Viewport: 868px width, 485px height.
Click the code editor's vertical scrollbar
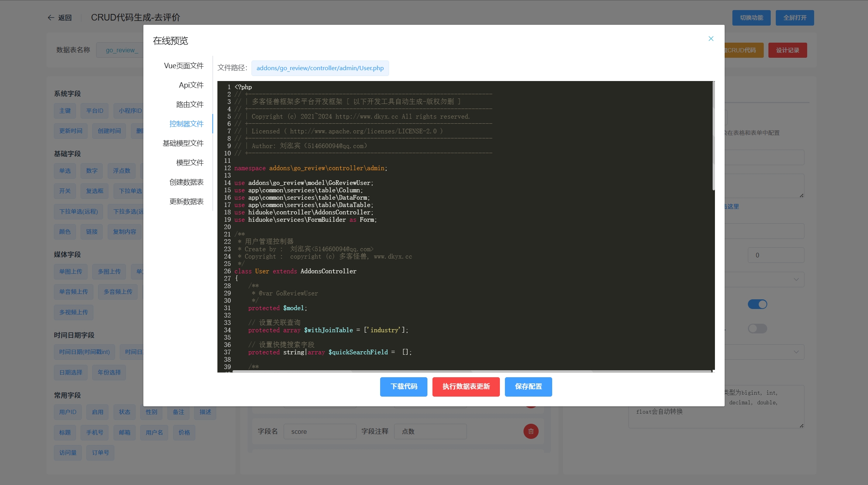713,136
